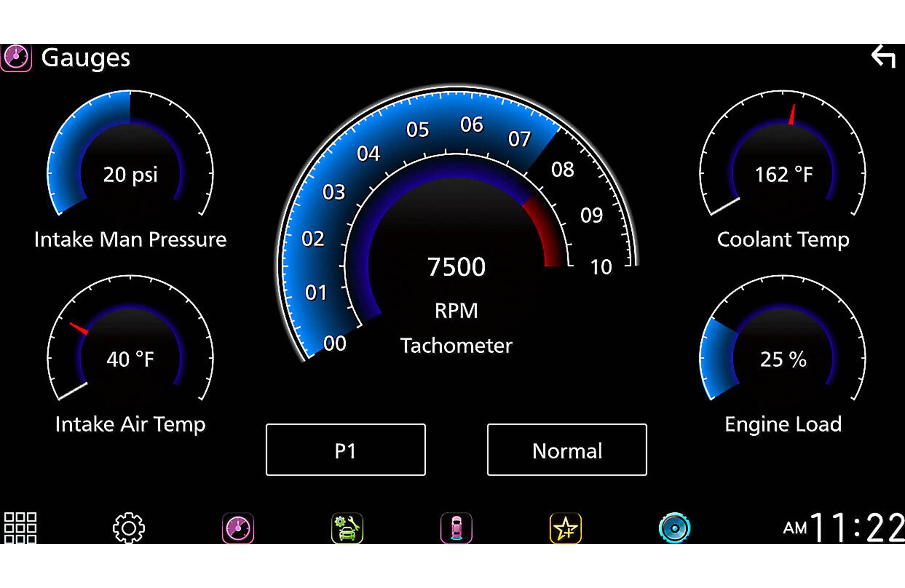Open the yellow star favorites icon

(x=565, y=528)
